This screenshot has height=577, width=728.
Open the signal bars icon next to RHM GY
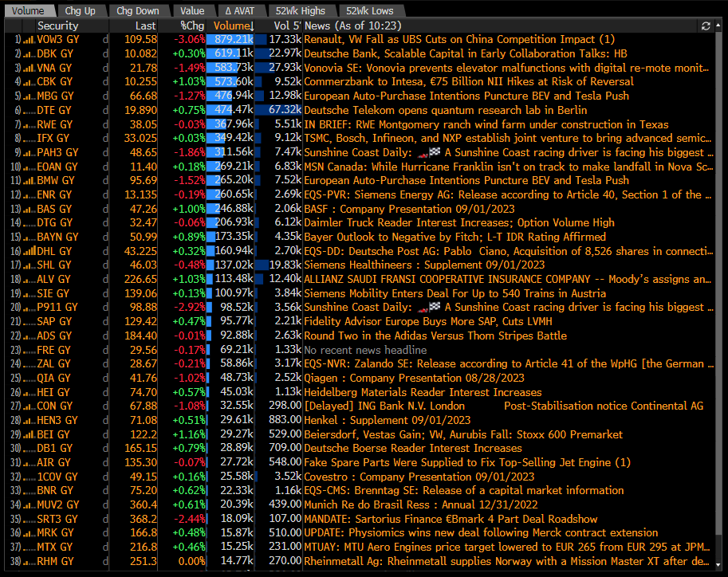[29, 561]
